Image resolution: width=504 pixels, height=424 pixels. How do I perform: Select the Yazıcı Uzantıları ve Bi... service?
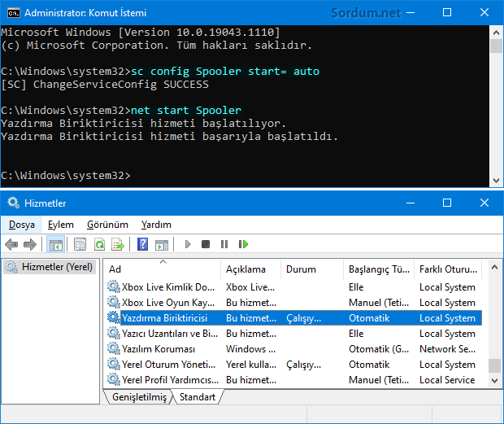point(294,334)
